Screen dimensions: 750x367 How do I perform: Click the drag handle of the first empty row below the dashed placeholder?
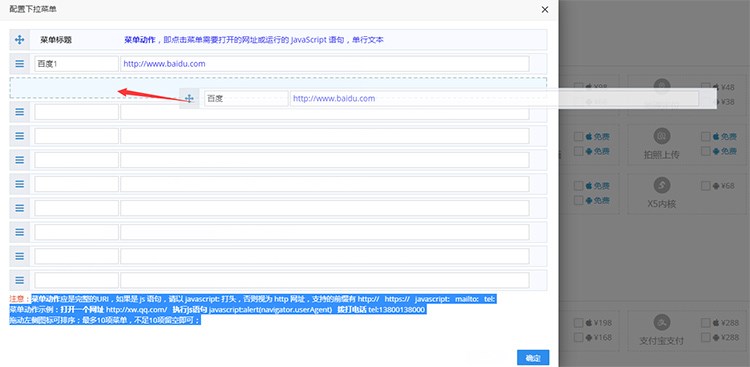coord(20,112)
